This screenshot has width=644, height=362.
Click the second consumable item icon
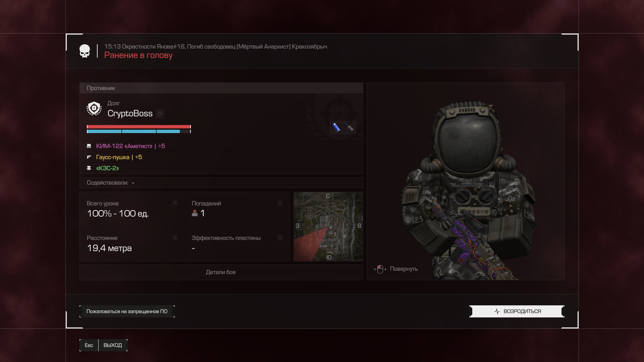point(350,127)
